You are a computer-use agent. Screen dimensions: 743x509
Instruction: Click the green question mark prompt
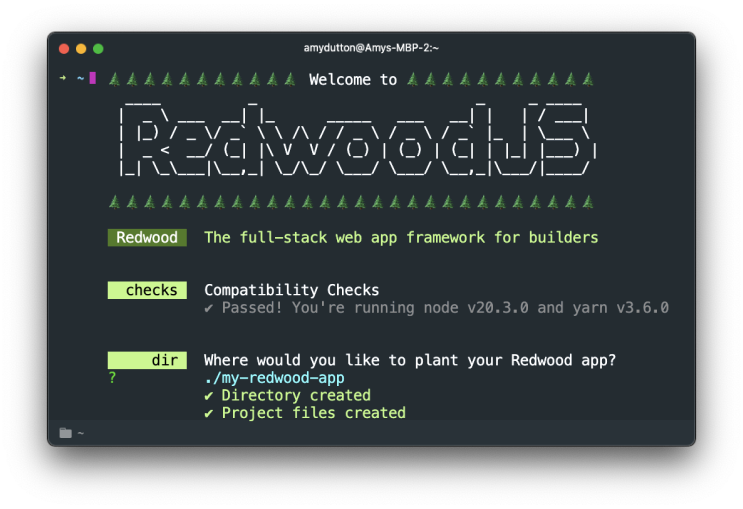pos(112,378)
